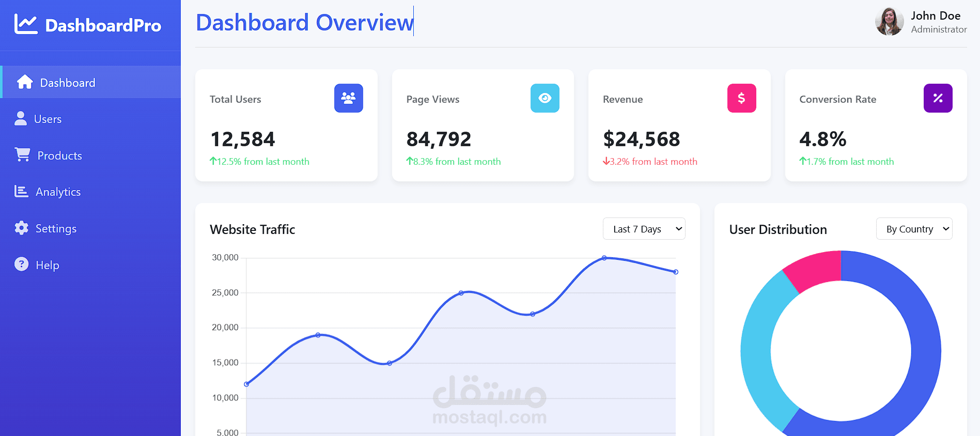
Task: Click the 30,000 y-axis label
Action: pos(225,257)
